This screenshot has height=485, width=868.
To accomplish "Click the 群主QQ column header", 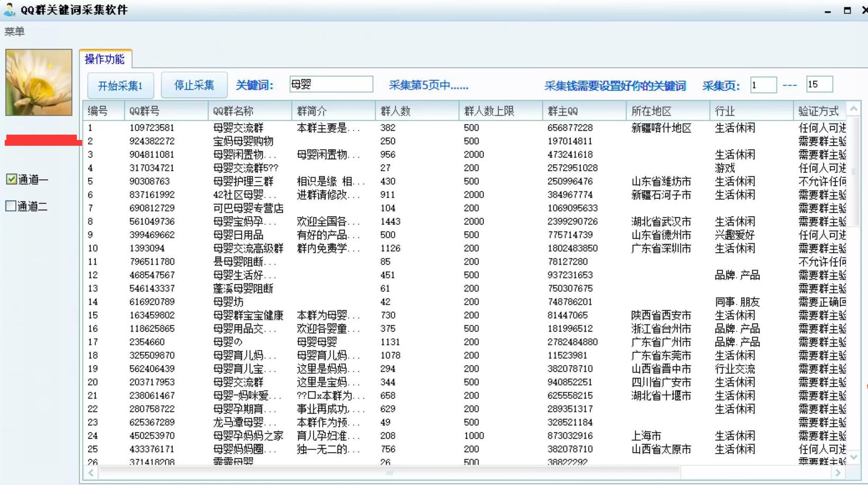I will 584,111.
